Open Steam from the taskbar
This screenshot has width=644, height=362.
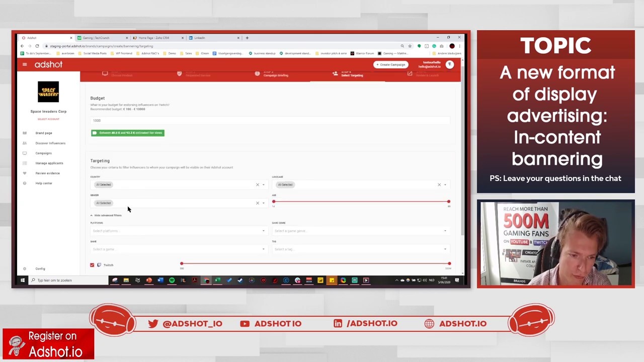(x=240, y=280)
